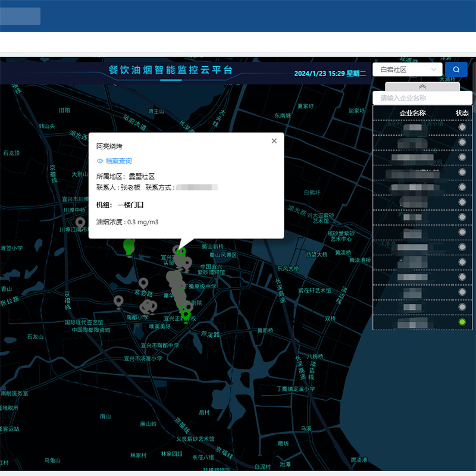Open the 档案查询 link in the popup

(x=118, y=161)
